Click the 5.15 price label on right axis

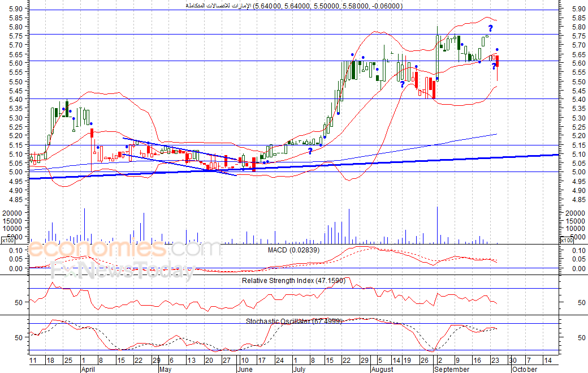click(579, 145)
